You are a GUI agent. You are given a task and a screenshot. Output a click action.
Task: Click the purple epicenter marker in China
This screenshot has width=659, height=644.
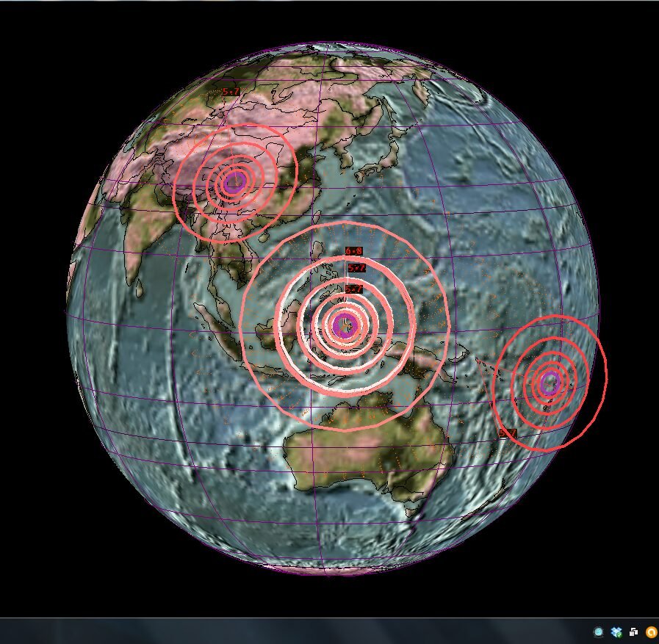(234, 183)
